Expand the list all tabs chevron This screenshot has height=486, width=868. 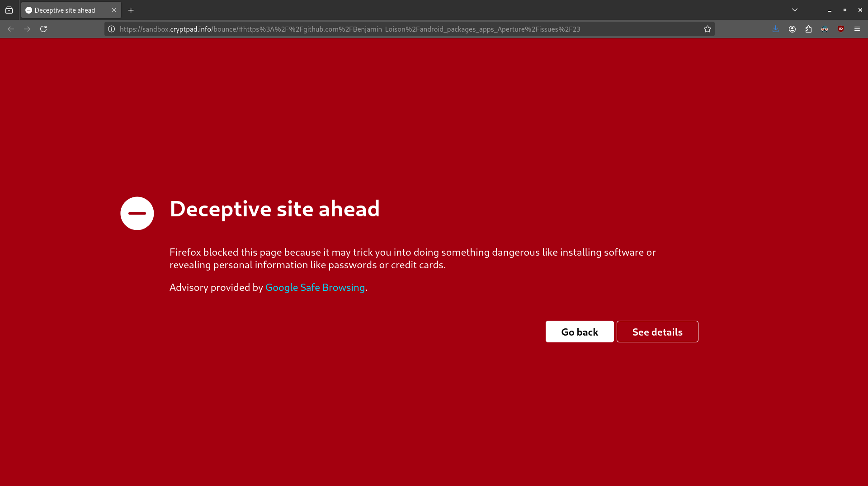tap(795, 10)
